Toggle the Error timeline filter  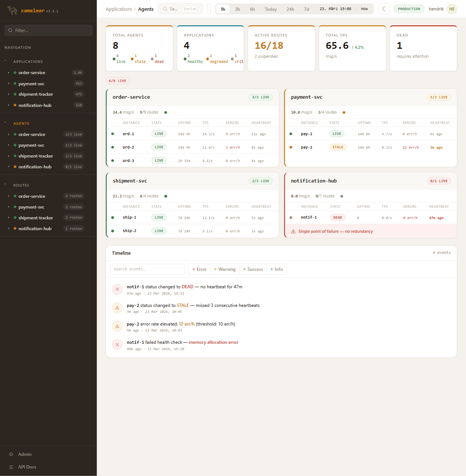coord(200,269)
